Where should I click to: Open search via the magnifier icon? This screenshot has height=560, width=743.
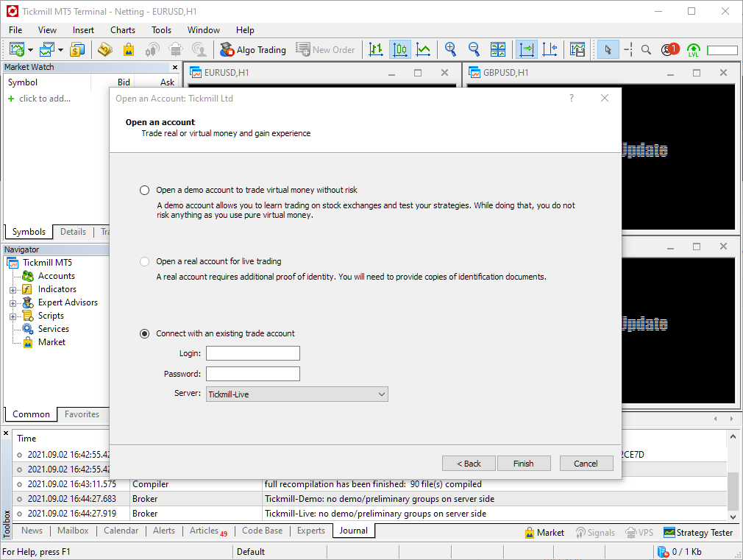coord(646,49)
